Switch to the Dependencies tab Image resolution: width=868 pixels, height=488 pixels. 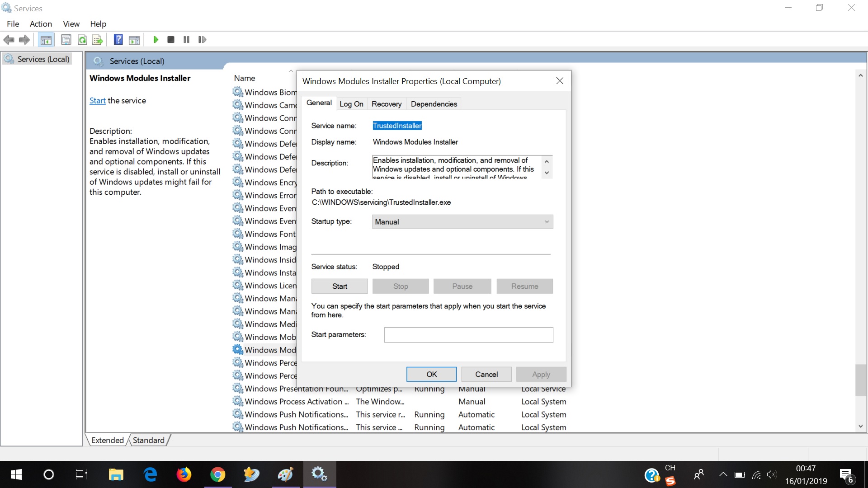click(x=434, y=104)
